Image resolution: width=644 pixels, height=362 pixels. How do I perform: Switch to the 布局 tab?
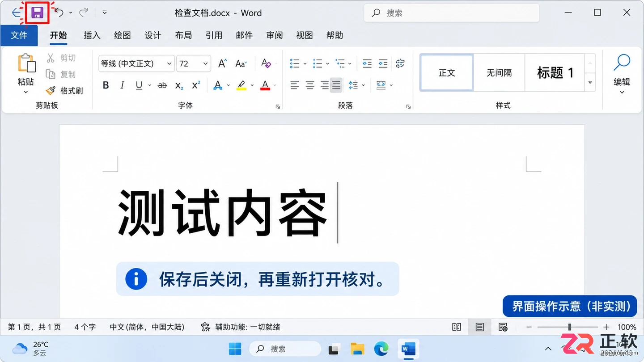pos(183,35)
